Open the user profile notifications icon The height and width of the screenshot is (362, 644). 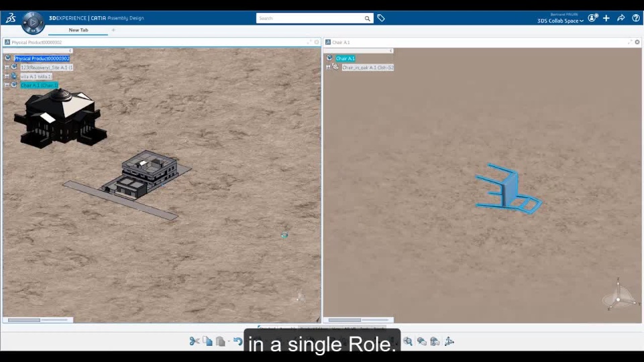click(x=592, y=18)
